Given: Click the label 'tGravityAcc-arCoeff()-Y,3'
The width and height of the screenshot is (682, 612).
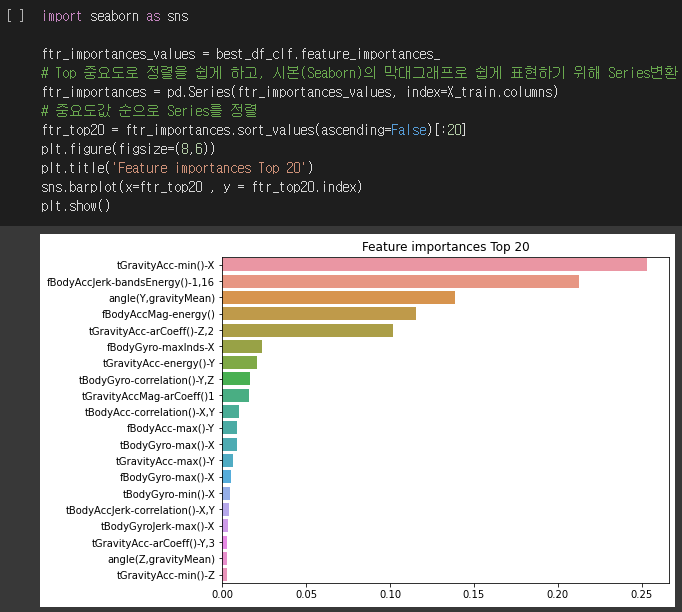Looking at the screenshot, I should point(153,543).
